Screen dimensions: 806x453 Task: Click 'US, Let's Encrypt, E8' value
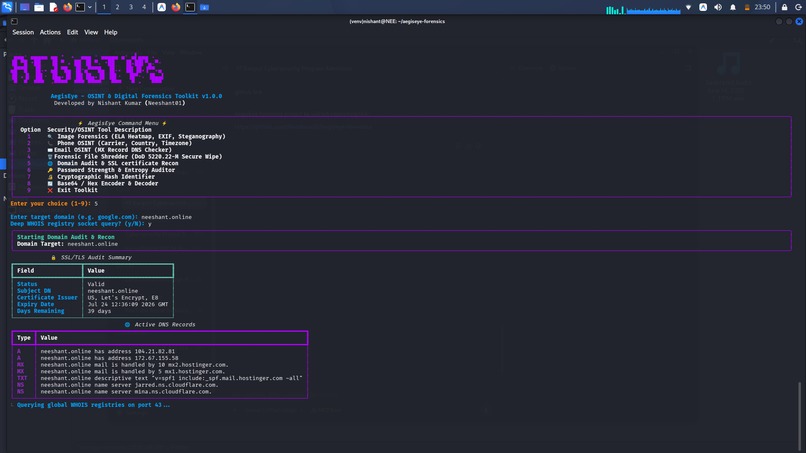123,297
